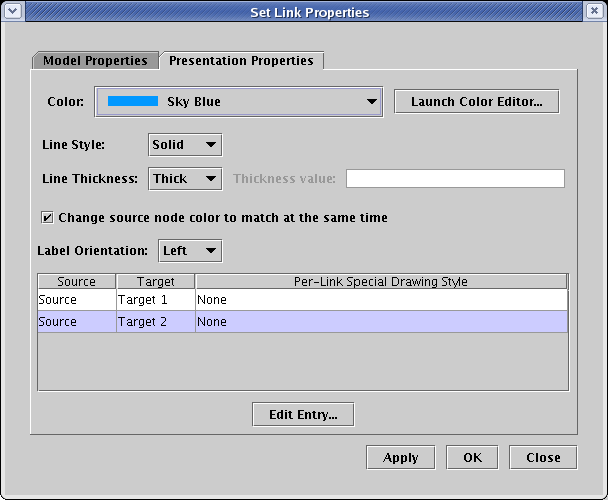Click the Thickness value input field
Image resolution: width=608 pixels, height=500 pixels.
click(x=455, y=179)
